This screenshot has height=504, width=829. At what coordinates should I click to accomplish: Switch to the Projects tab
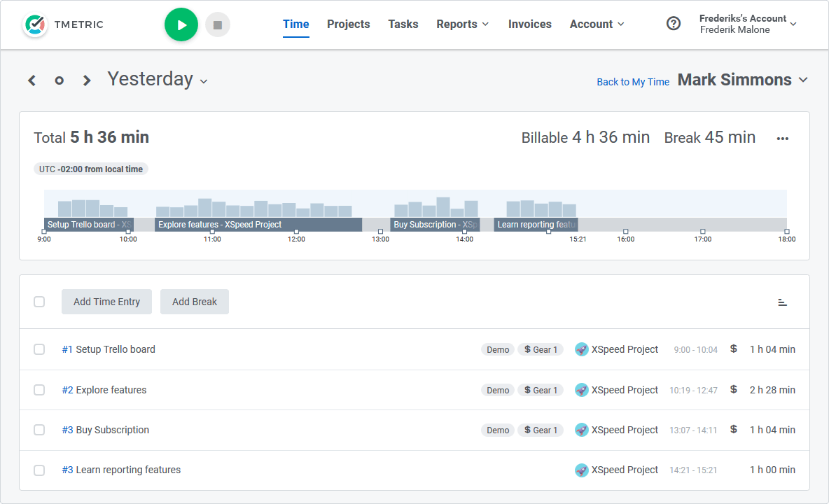[x=348, y=24]
